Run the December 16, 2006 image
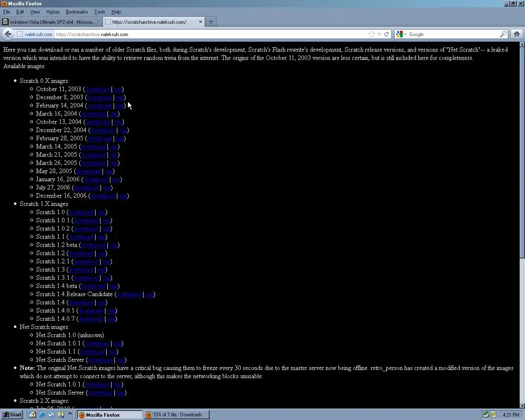Image resolution: width=525 pixels, height=420 pixels. pyautogui.click(x=123, y=196)
